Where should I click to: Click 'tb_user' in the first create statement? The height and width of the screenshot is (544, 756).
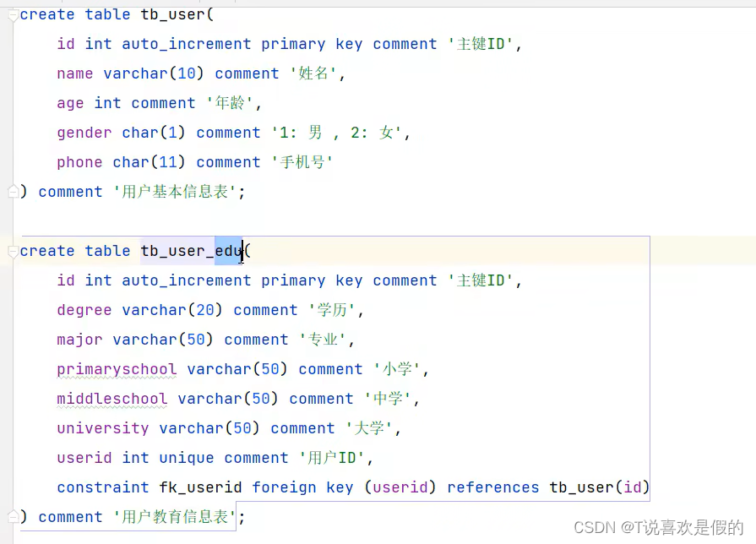[x=172, y=15]
